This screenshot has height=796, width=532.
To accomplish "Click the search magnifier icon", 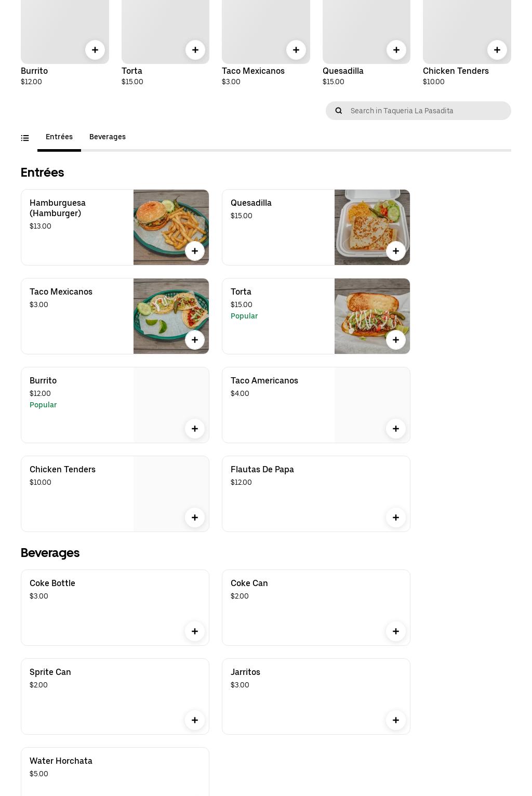I will pos(339,111).
